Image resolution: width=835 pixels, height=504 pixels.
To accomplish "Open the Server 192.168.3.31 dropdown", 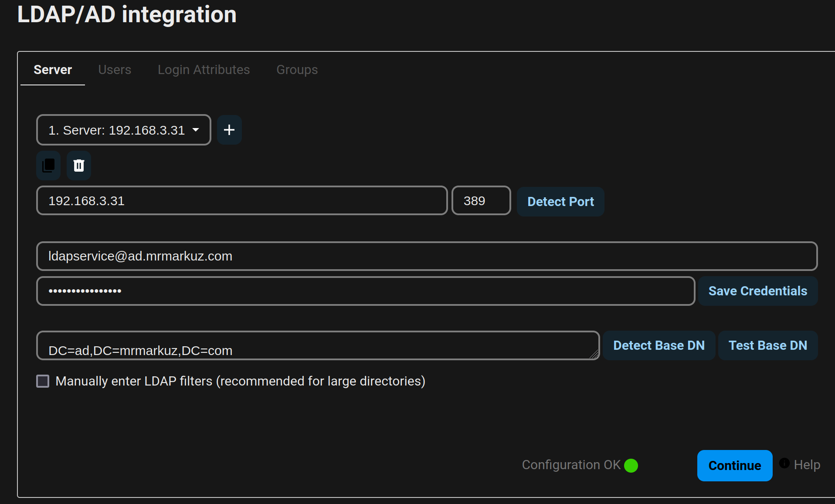I will (x=124, y=130).
